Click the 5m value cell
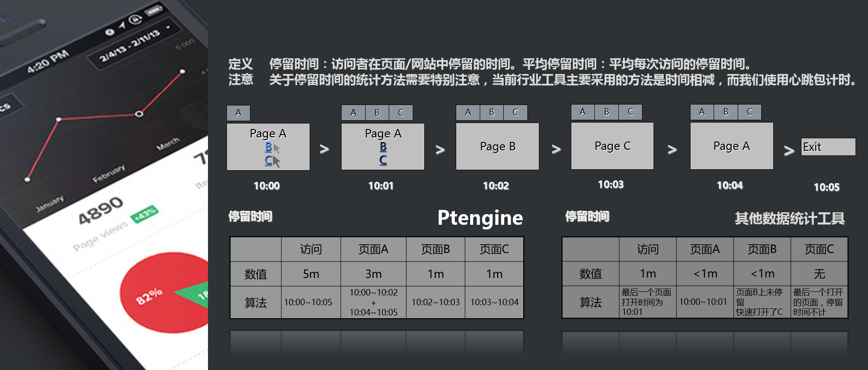This screenshot has height=370, width=868. tap(311, 274)
